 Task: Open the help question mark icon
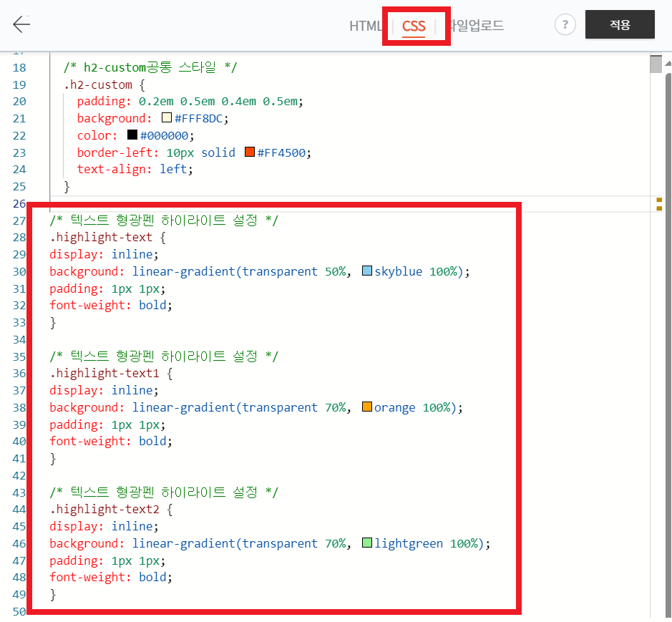[565, 24]
